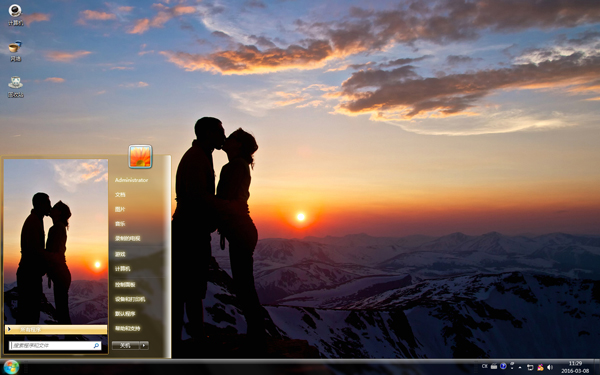The image size is (600, 375).
Task: Click the Start menu search box
Action: tap(55, 346)
